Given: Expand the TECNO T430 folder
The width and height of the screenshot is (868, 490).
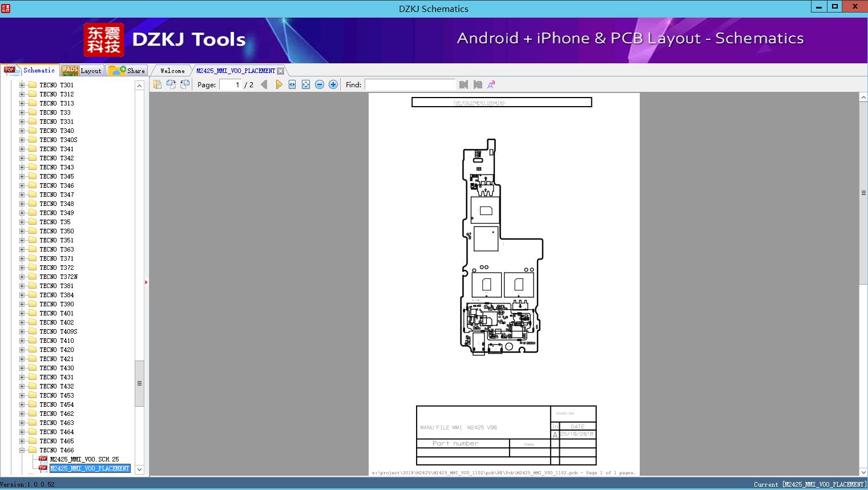Looking at the screenshot, I should tap(22, 368).
